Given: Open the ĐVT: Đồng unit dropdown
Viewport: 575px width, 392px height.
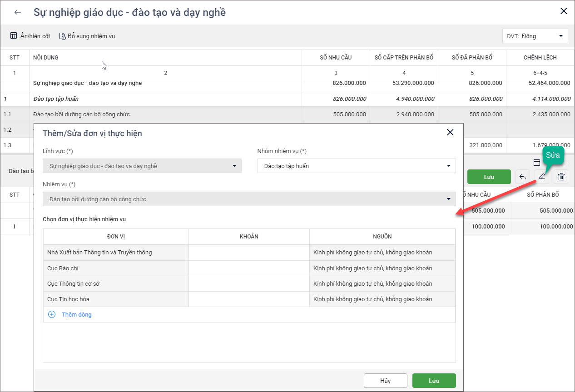Looking at the screenshot, I should [535, 36].
